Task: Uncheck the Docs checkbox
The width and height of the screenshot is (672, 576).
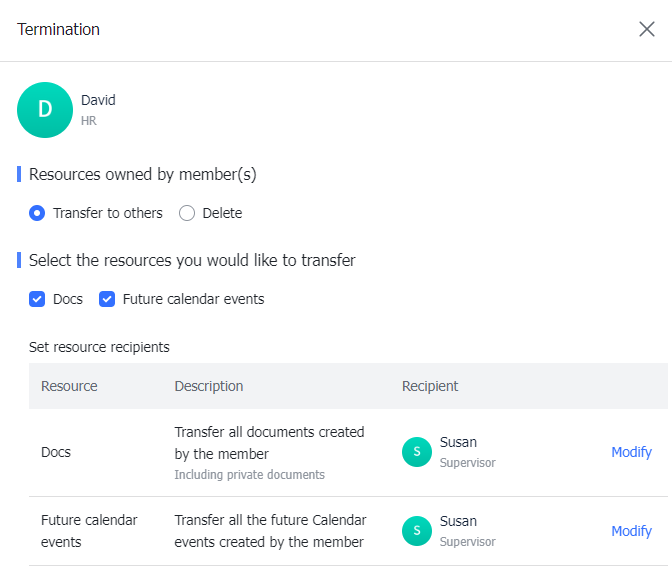Action: coord(37,299)
